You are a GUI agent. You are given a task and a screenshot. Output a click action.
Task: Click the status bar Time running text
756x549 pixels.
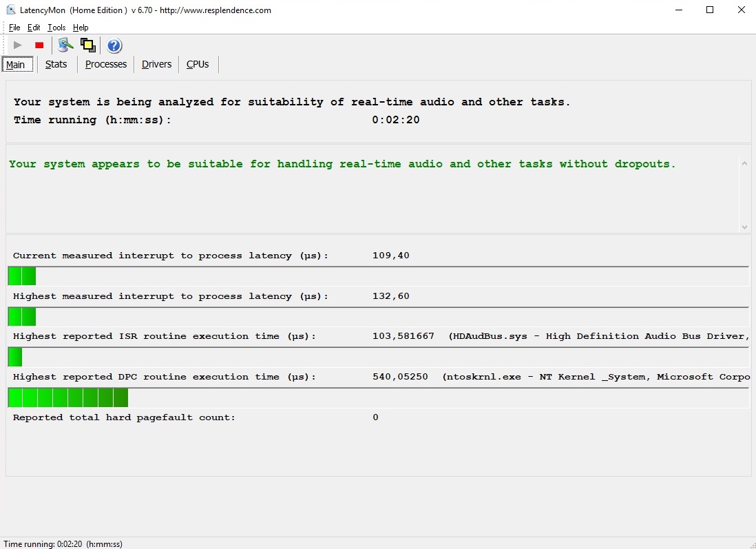click(63, 543)
